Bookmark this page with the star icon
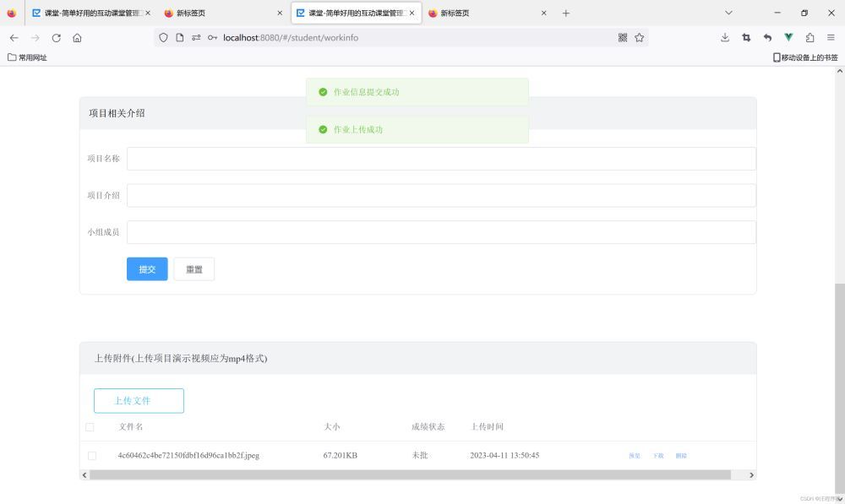Image resolution: width=845 pixels, height=504 pixels. (640, 37)
